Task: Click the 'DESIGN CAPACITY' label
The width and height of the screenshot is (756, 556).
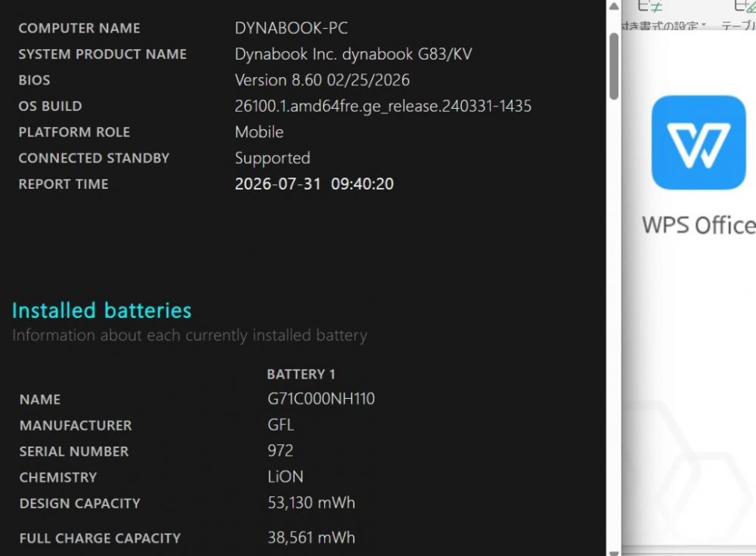Action: tap(80, 504)
